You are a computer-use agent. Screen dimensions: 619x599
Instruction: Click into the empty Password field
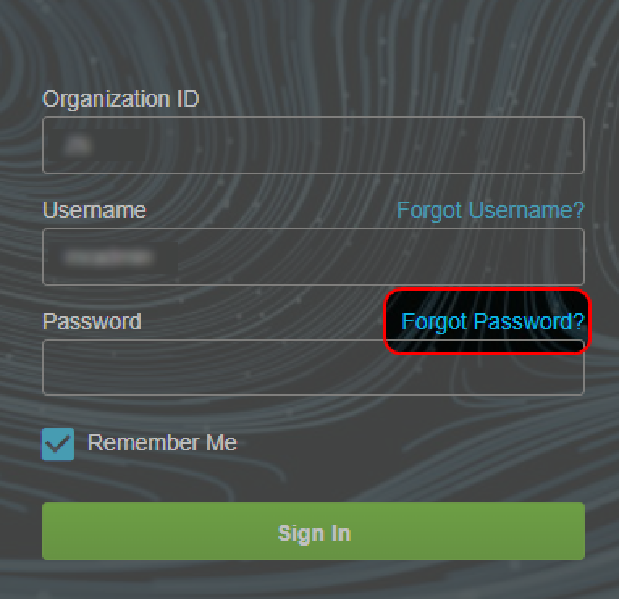point(313,368)
